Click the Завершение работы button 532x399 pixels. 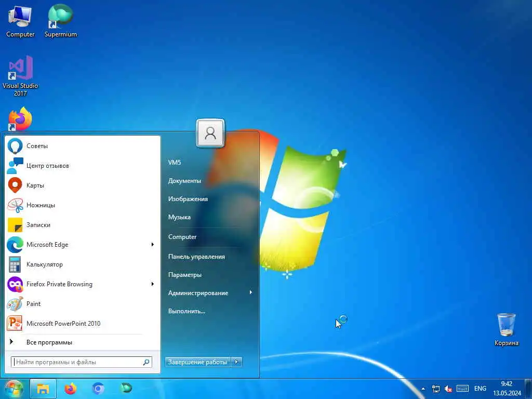click(x=197, y=362)
